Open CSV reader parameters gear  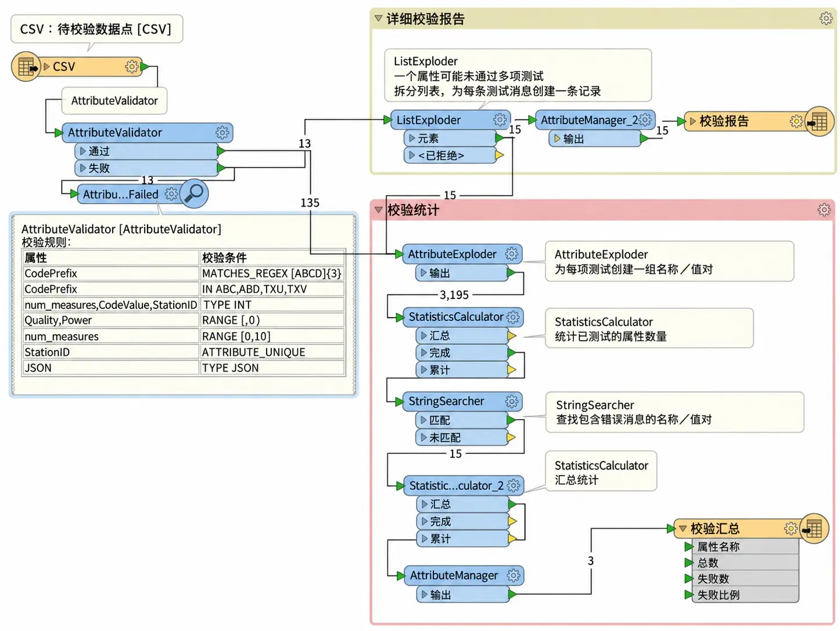coord(132,67)
